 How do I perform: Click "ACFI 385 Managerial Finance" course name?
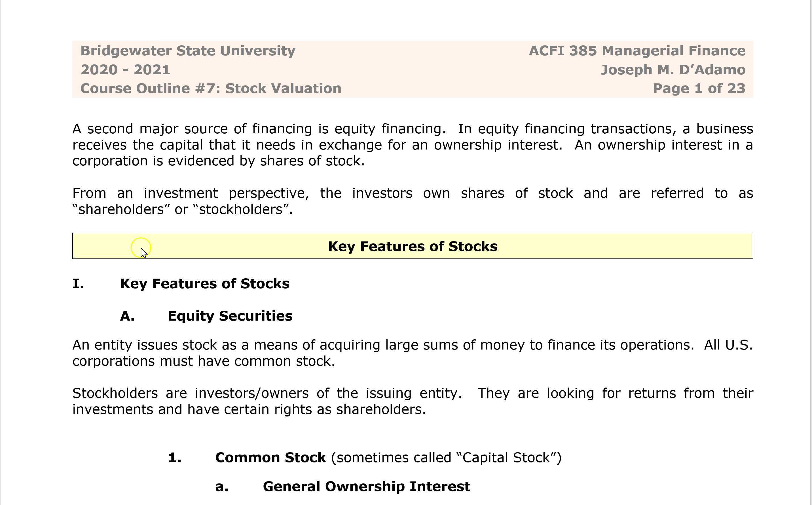(x=637, y=51)
